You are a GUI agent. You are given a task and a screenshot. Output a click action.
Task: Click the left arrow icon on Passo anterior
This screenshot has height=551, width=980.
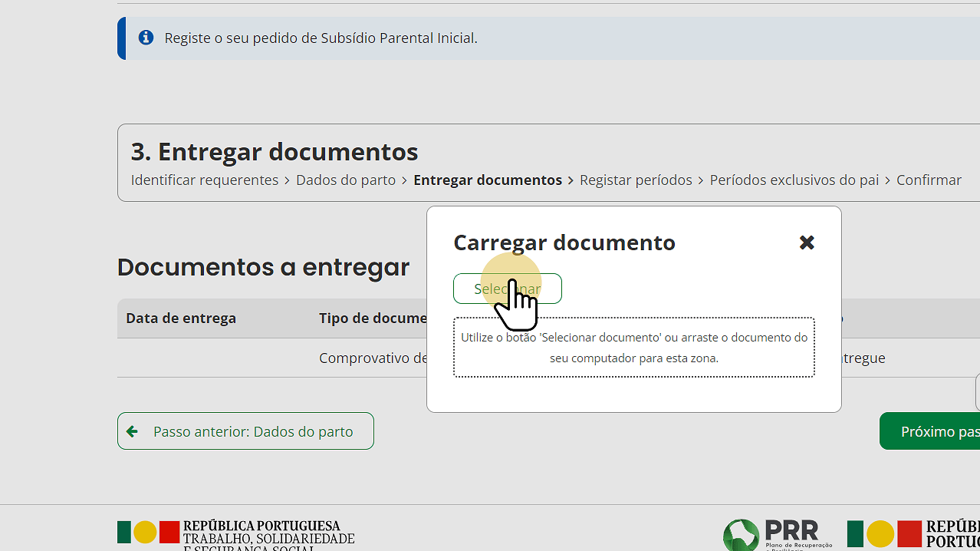132,431
